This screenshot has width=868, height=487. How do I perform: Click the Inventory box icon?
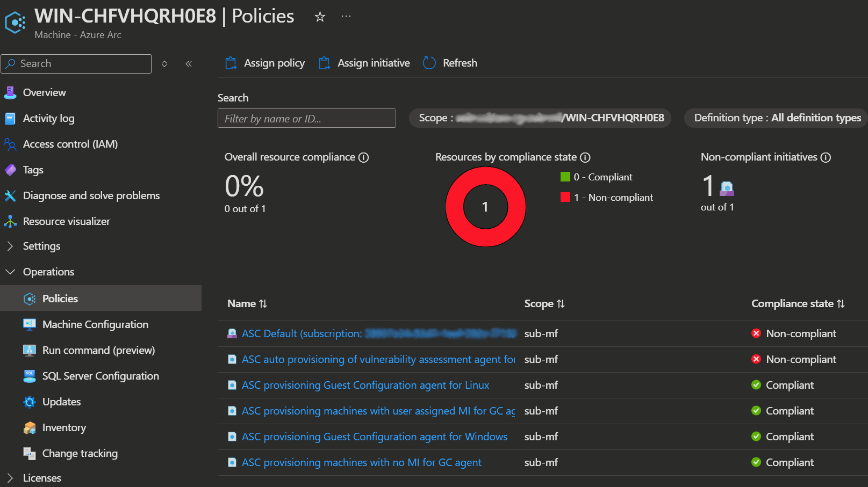click(30, 427)
